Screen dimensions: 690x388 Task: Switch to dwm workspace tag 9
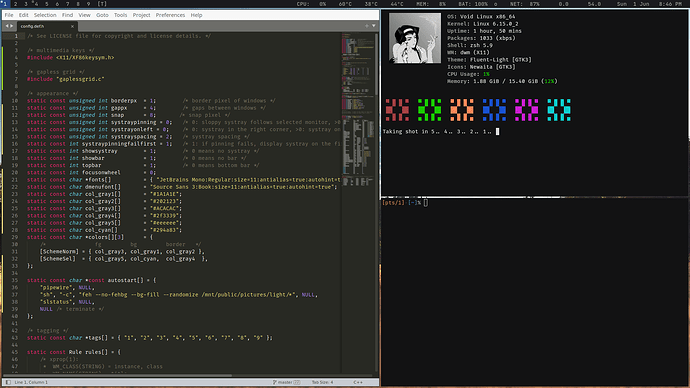click(88, 4)
